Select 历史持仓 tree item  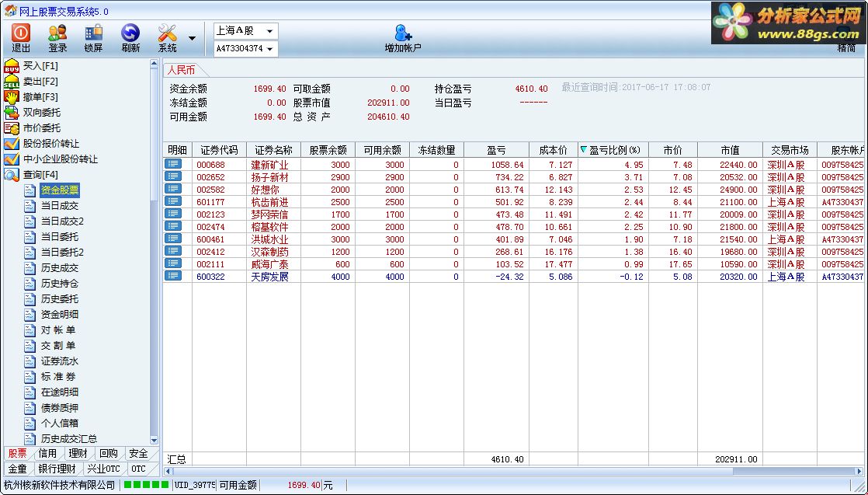[x=59, y=284]
